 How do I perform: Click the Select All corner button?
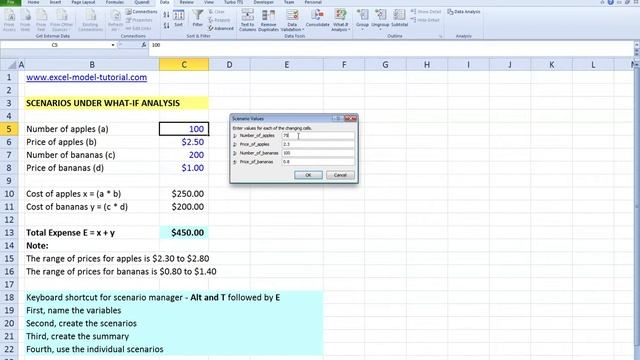pos(10,64)
